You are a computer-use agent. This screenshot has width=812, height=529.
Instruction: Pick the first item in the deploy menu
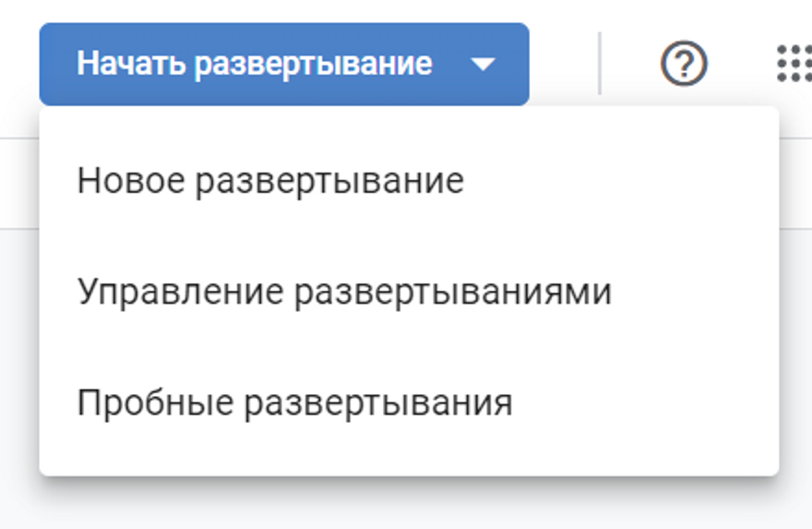coord(270,181)
